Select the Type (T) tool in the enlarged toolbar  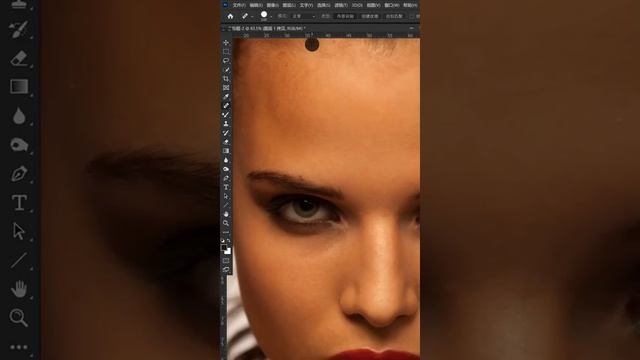point(19,202)
